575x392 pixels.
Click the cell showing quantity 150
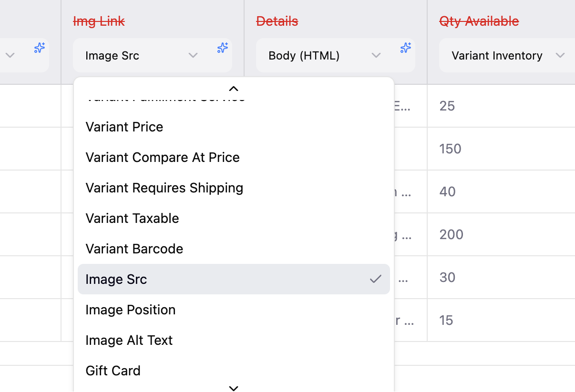point(450,149)
